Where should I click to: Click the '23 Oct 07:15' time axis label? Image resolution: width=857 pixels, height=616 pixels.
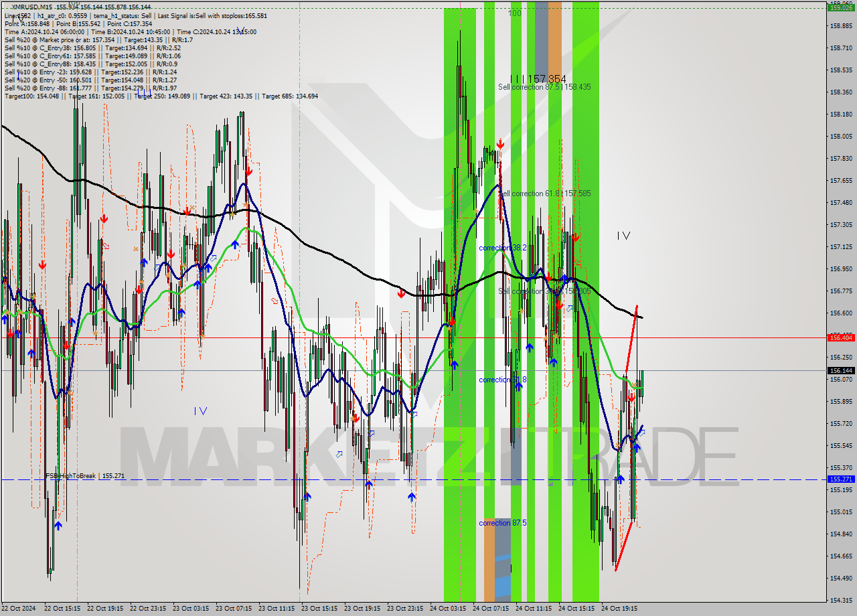(234, 609)
